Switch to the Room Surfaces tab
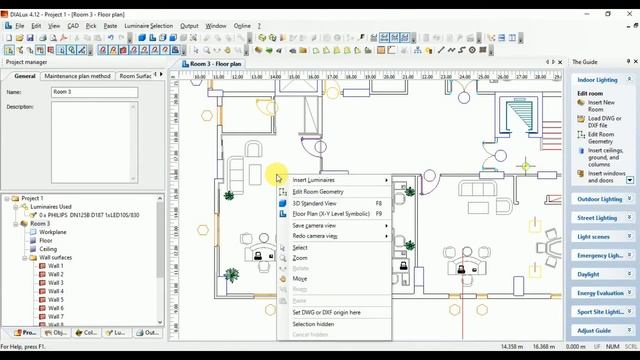 point(135,76)
